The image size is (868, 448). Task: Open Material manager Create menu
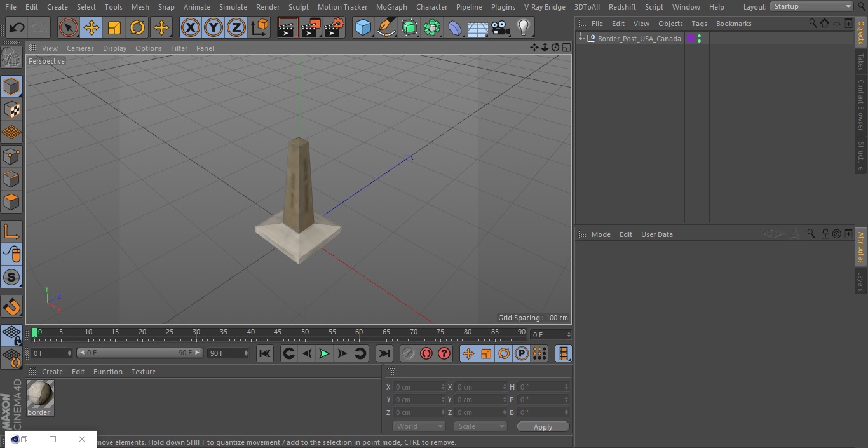point(52,372)
